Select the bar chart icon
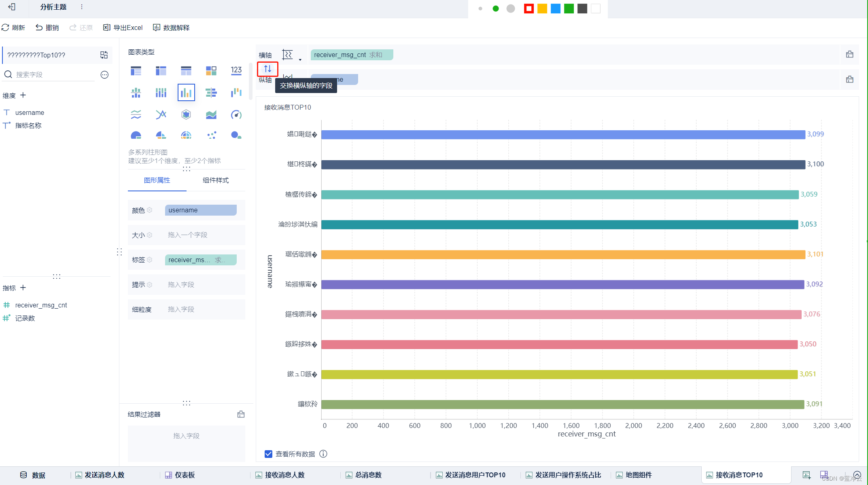 pos(186,92)
